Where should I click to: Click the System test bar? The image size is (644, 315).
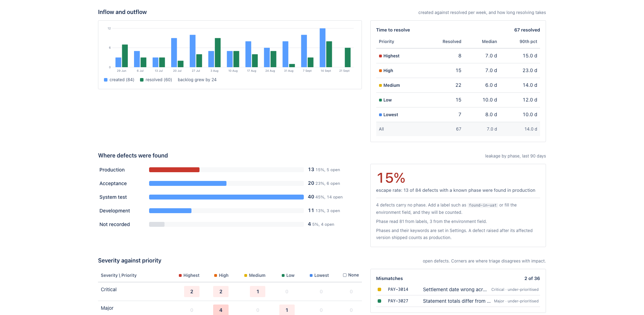(x=226, y=197)
